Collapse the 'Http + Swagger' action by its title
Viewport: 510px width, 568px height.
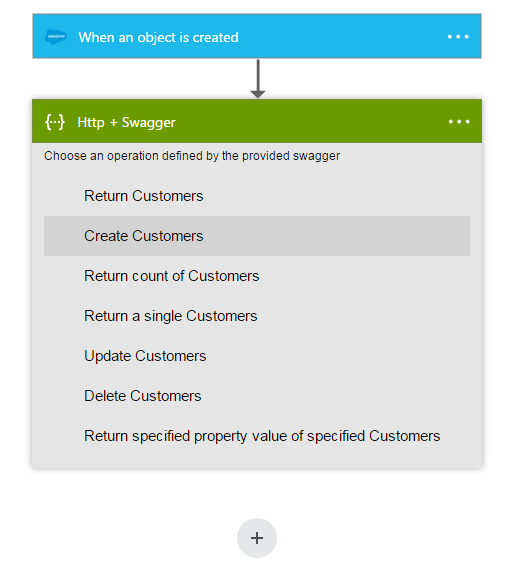(x=126, y=122)
